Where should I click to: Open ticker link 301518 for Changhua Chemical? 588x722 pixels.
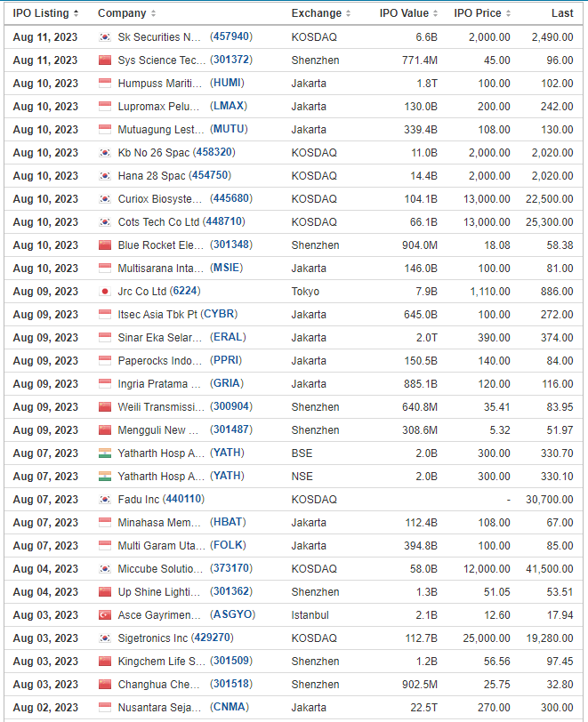click(x=231, y=683)
